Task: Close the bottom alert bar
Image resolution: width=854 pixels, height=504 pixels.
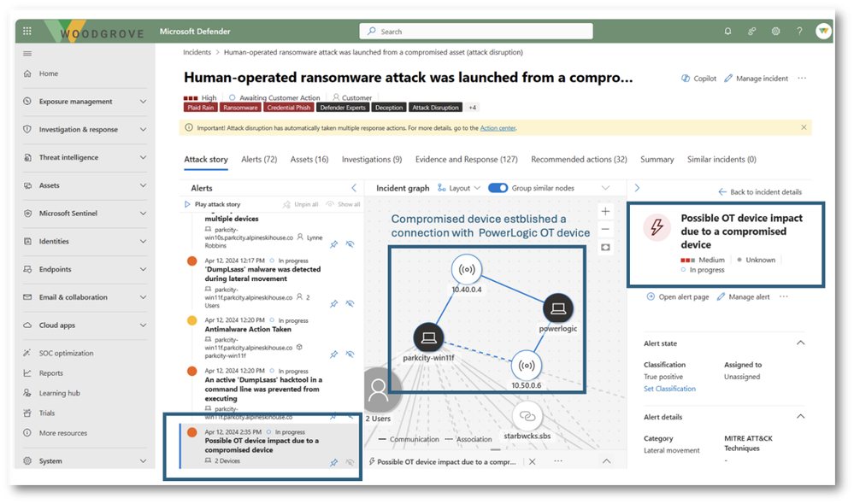Action: pyautogui.click(x=532, y=461)
